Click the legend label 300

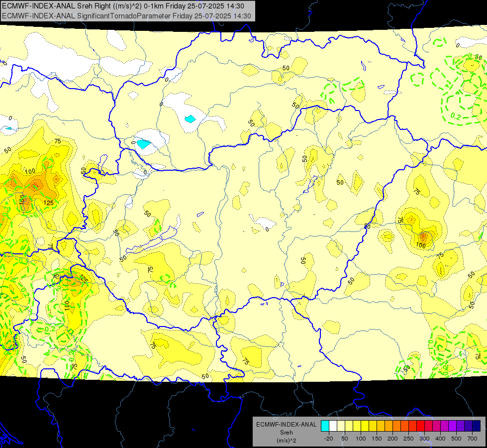424,439
